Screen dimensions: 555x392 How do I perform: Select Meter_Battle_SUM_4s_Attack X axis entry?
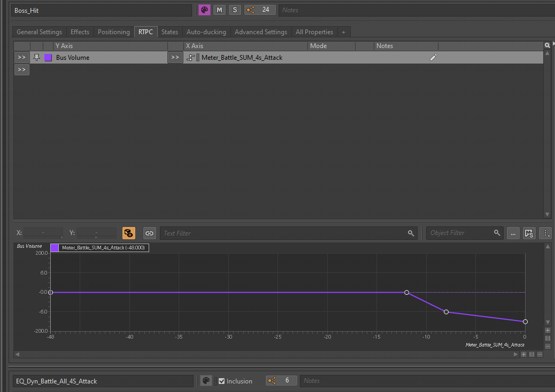pos(242,58)
